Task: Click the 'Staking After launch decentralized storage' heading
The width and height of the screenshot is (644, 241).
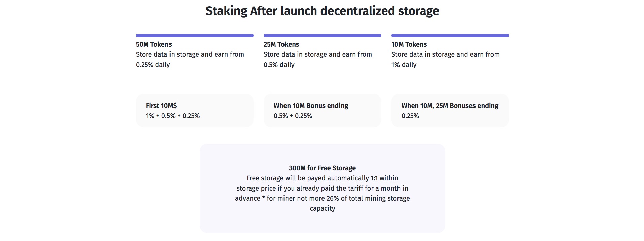Action: (322, 11)
